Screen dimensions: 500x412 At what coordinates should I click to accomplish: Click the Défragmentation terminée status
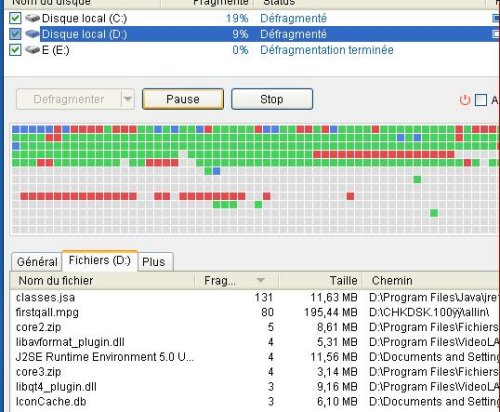pyautogui.click(x=327, y=50)
